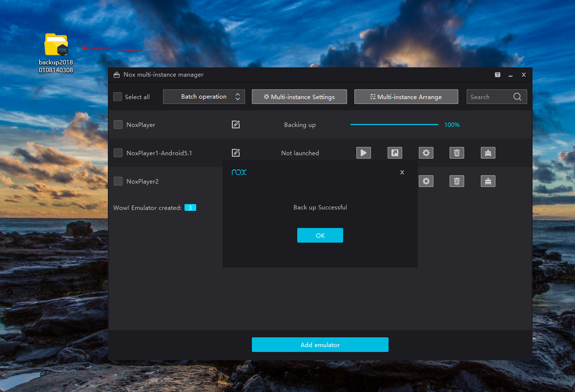Click the Add emulator button

pyautogui.click(x=320, y=345)
